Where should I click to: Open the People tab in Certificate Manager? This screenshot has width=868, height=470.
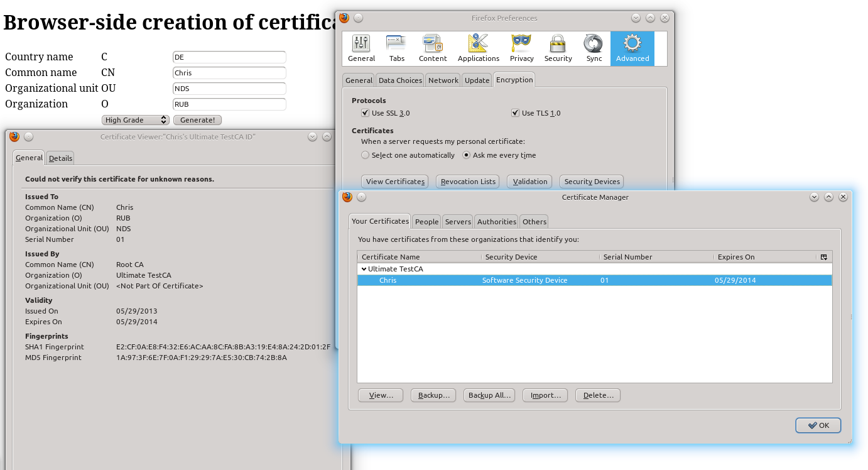tap(426, 222)
